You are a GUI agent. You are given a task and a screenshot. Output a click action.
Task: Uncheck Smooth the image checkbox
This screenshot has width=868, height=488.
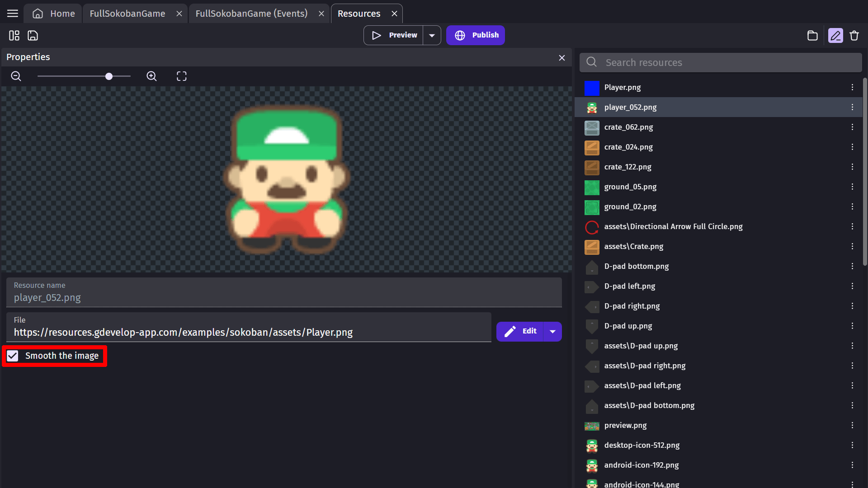[13, 356]
